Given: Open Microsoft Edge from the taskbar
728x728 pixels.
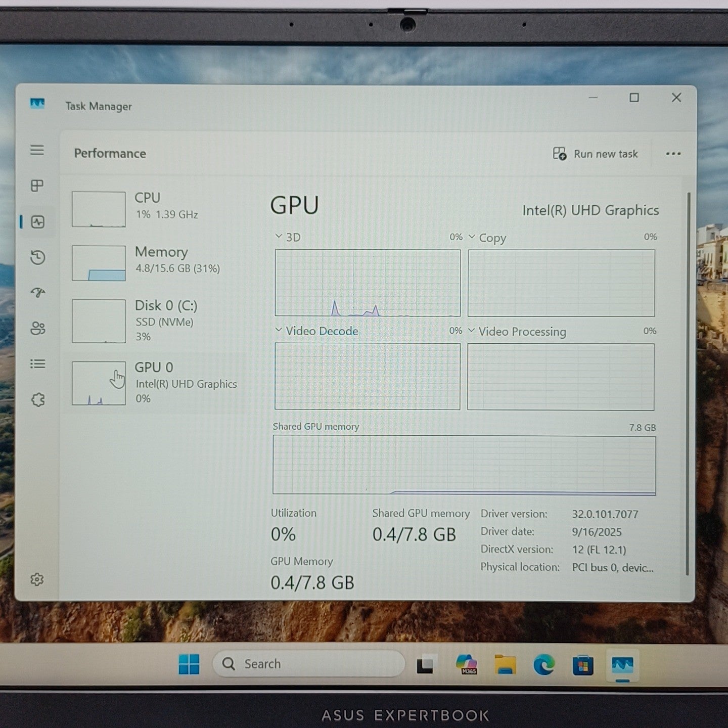Looking at the screenshot, I should tap(544, 665).
